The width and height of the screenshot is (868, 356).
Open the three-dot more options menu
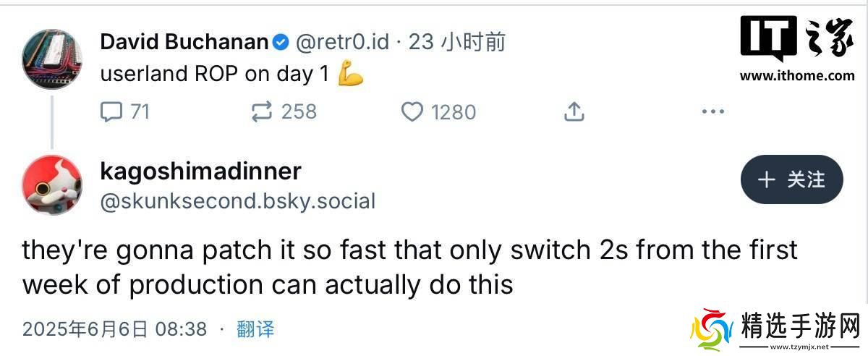pos(713,111)
